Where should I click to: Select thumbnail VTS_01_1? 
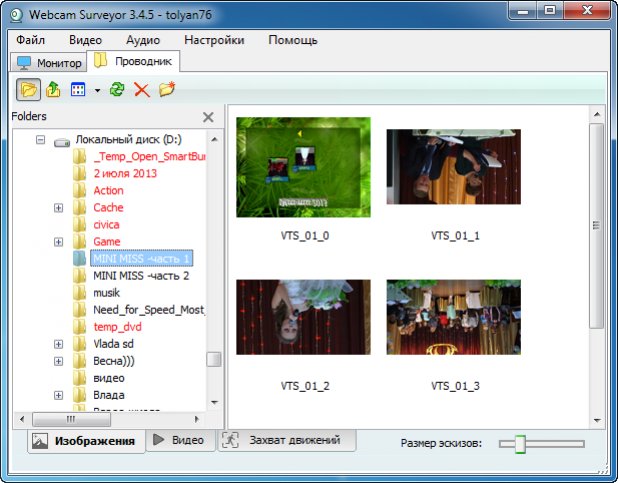tap(454, 167)
